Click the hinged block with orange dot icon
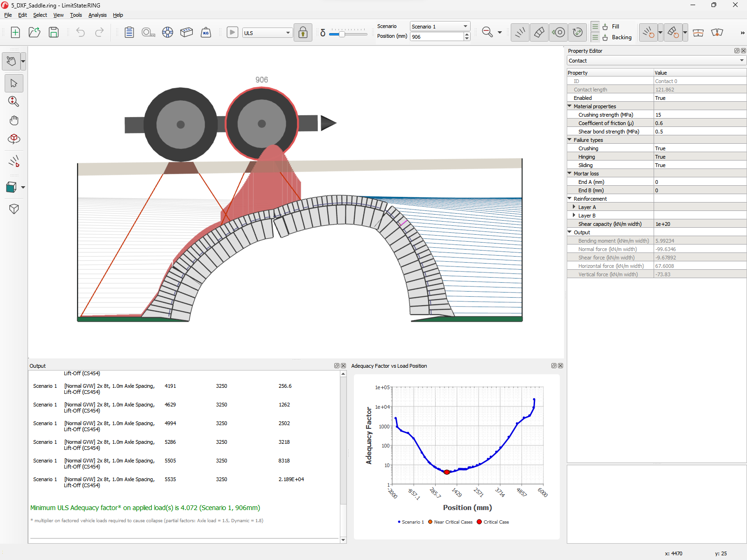The width and height of the screenshot is (747, 560). [x=717, y=32]
